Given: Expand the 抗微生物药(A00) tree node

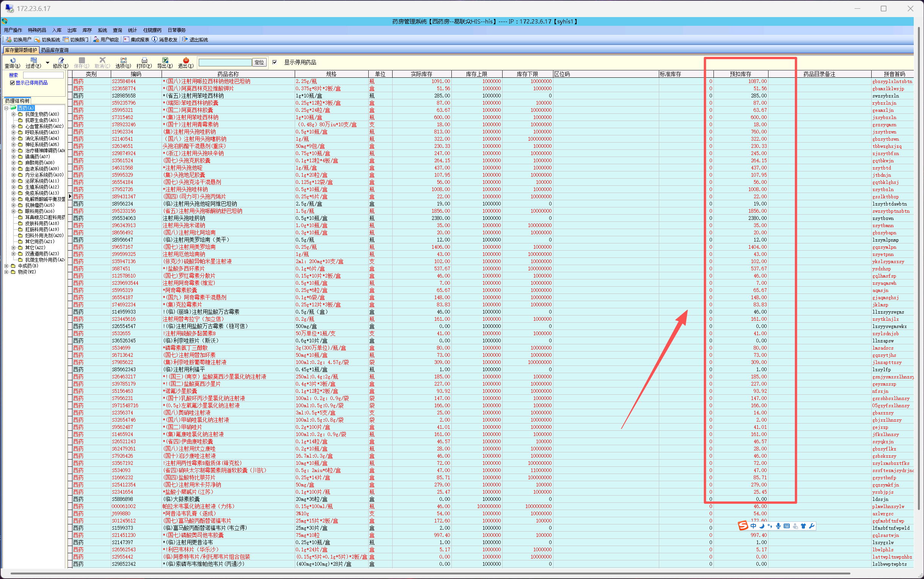Looking at the screenshot, I should (x=13, y=114).
